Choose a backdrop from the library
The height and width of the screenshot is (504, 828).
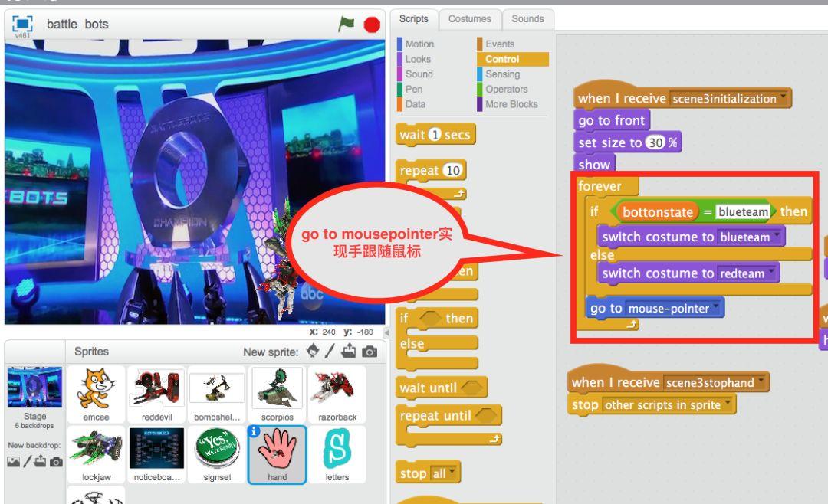[13, 462]
